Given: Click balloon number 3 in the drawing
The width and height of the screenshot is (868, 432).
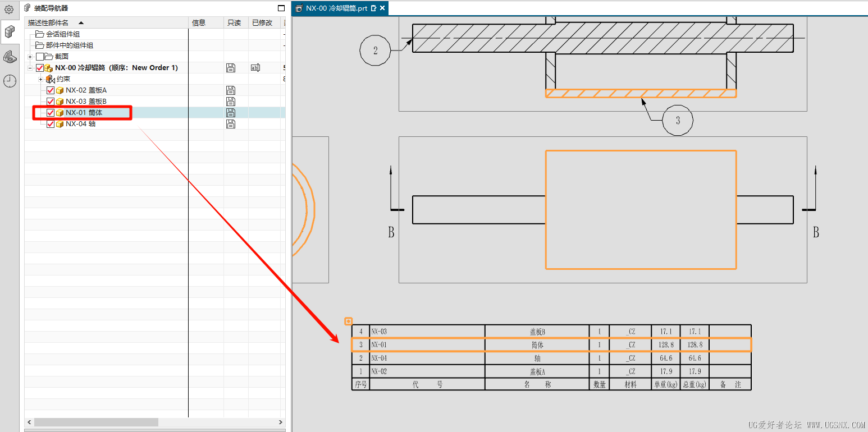Looking at the screenshot, I should pyautogui.click(x=678, y=120).
